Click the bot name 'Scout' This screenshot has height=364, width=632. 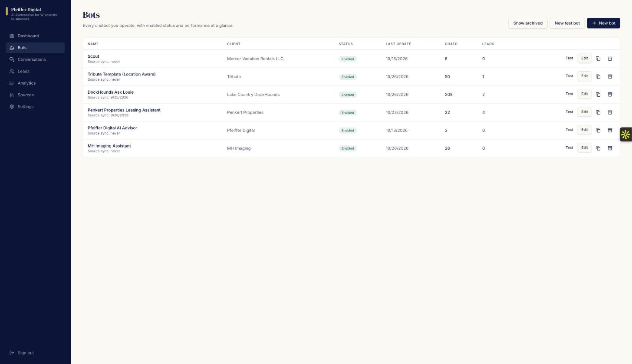coord(93,56)
